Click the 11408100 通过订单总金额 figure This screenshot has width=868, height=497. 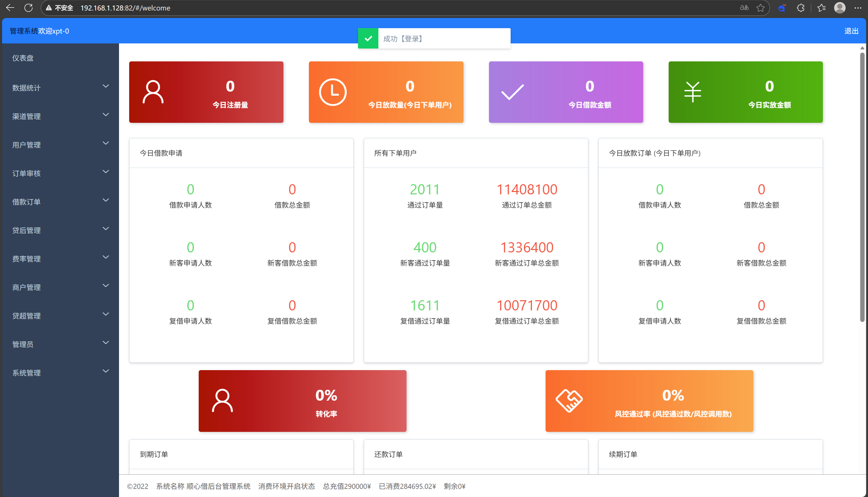[x=527, y=189]
